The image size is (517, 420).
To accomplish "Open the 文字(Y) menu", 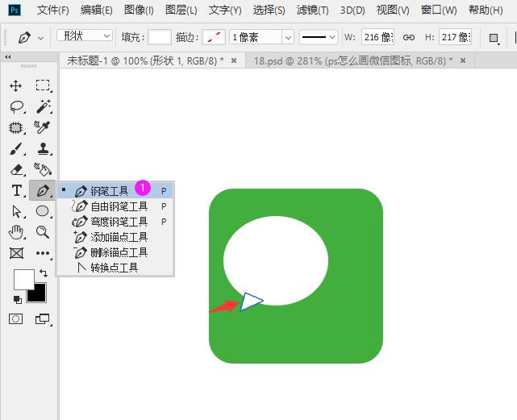I will (x=225, y=10).
